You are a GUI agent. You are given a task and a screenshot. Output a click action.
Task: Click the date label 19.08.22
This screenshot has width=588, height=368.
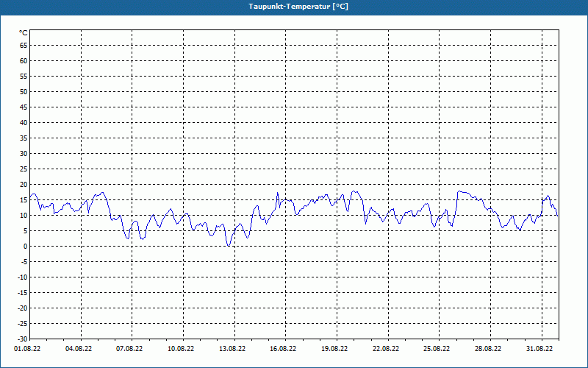334,349
